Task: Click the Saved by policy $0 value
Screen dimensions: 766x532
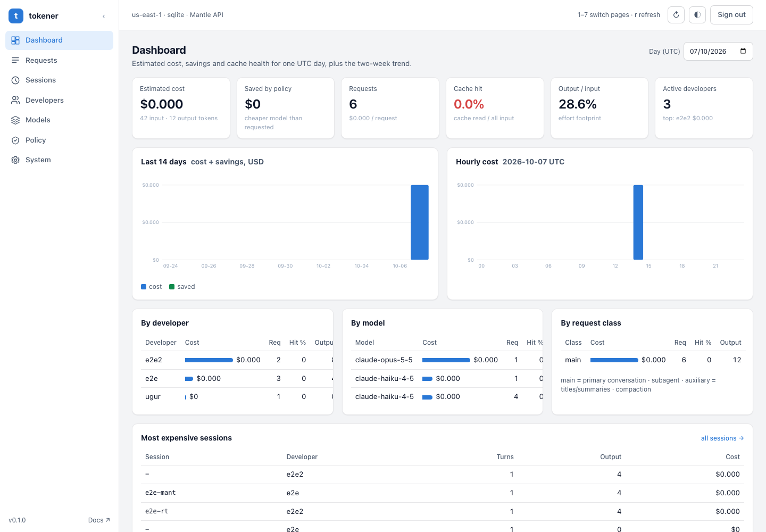Action: pyautogui.click(x=253, y=104)
